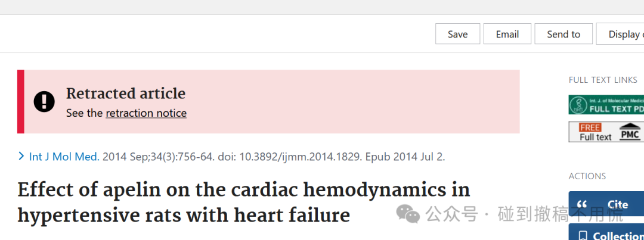Click the bookmark Collections icon
This screenshot has height=240, width=644.
(x=583, y=236)
